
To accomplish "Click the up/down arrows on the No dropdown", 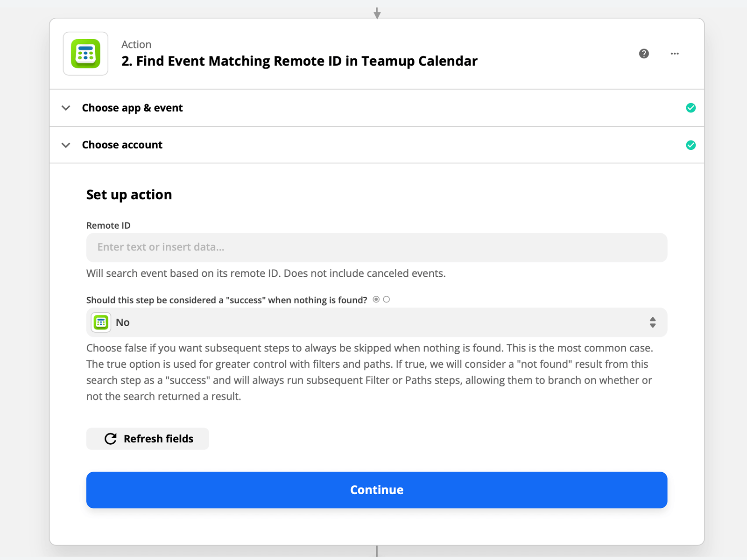I will pos(653,322).
